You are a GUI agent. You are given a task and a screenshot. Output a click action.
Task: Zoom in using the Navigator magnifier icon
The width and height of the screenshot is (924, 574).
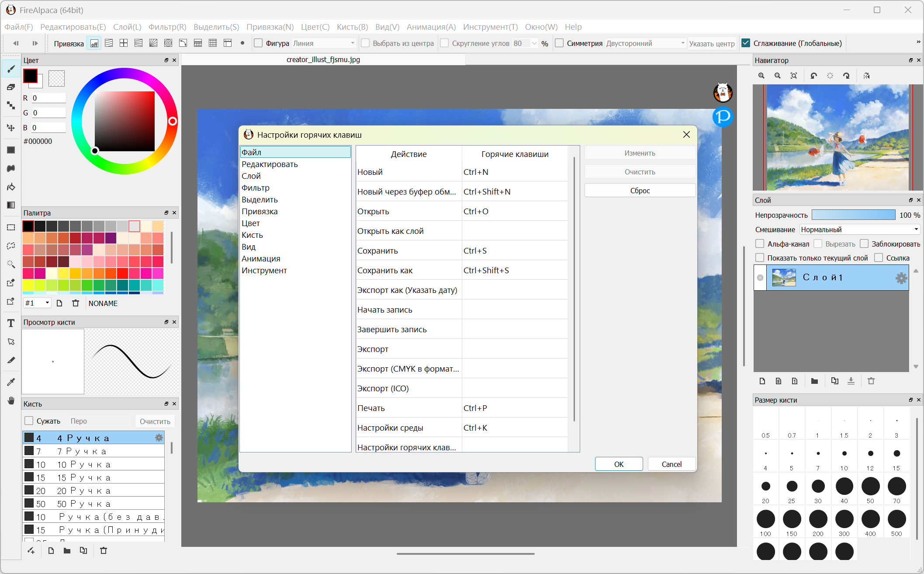click(761, 76)
